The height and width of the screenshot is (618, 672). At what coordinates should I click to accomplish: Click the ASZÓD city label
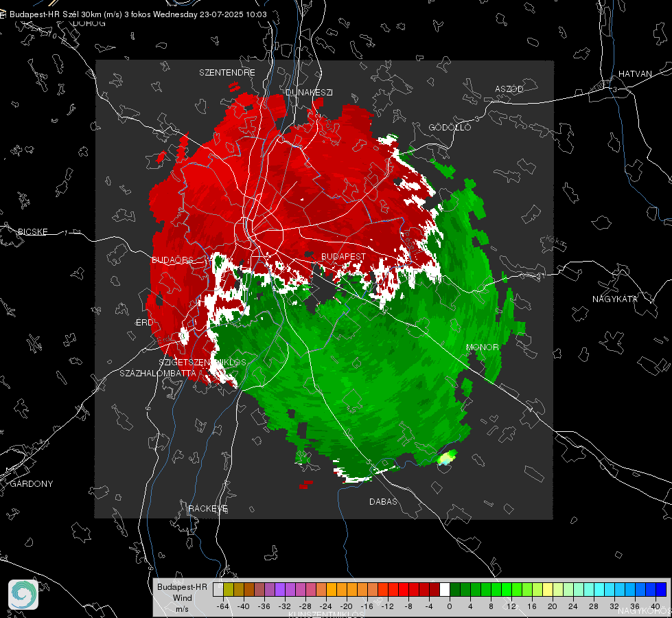(x=509, y=89)
